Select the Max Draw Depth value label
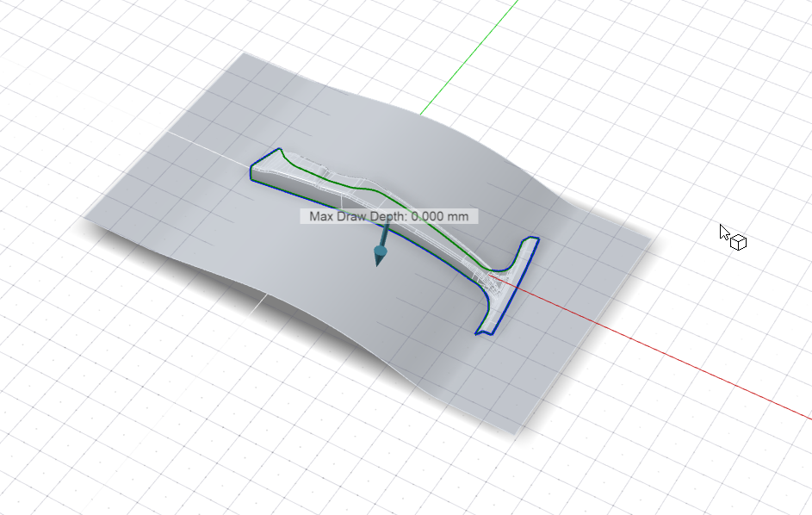 (389, 216)
